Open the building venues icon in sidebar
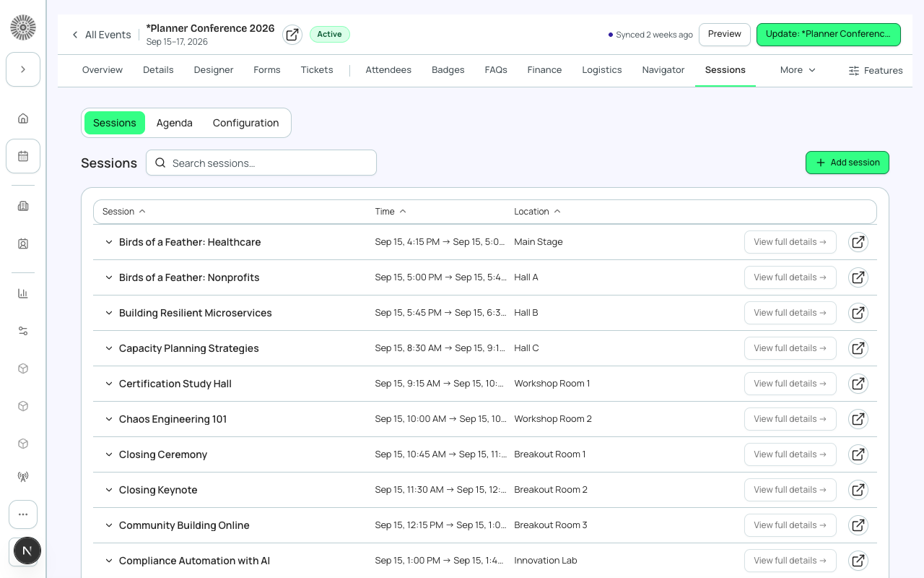This screenshot has height=578, width=924. pos(23,206)
